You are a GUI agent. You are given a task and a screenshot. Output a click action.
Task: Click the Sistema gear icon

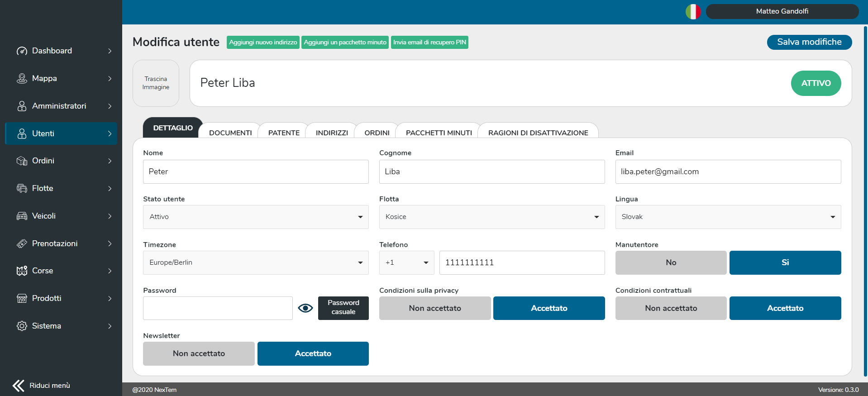coord(22,326)
